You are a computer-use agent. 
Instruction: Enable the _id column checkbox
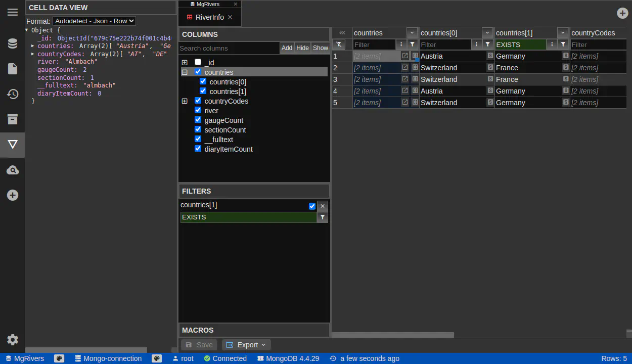(198, 62)
